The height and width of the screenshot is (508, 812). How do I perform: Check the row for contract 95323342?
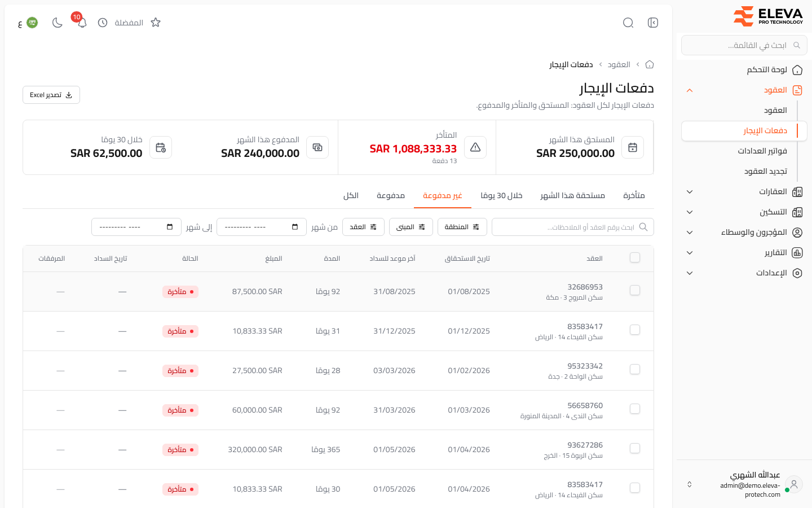(635, 369)
